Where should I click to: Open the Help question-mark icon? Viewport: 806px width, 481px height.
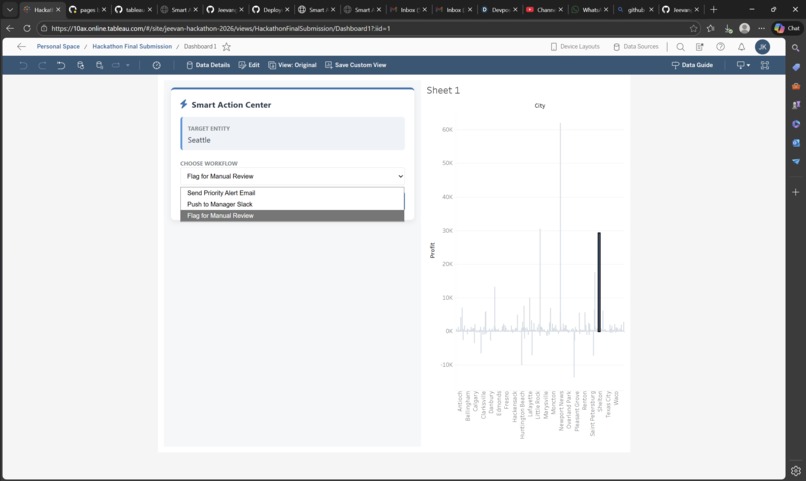pyautogui.click(x=721, y=47)
